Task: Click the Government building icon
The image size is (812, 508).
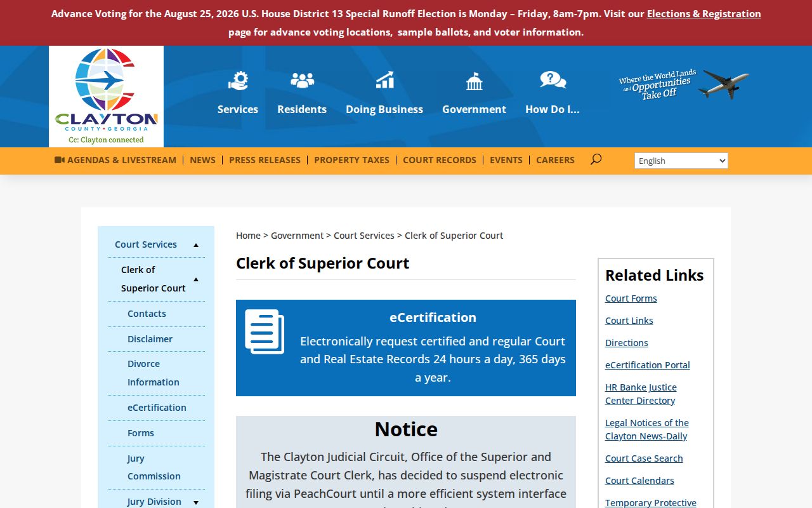Action: (x=474, y=81)
